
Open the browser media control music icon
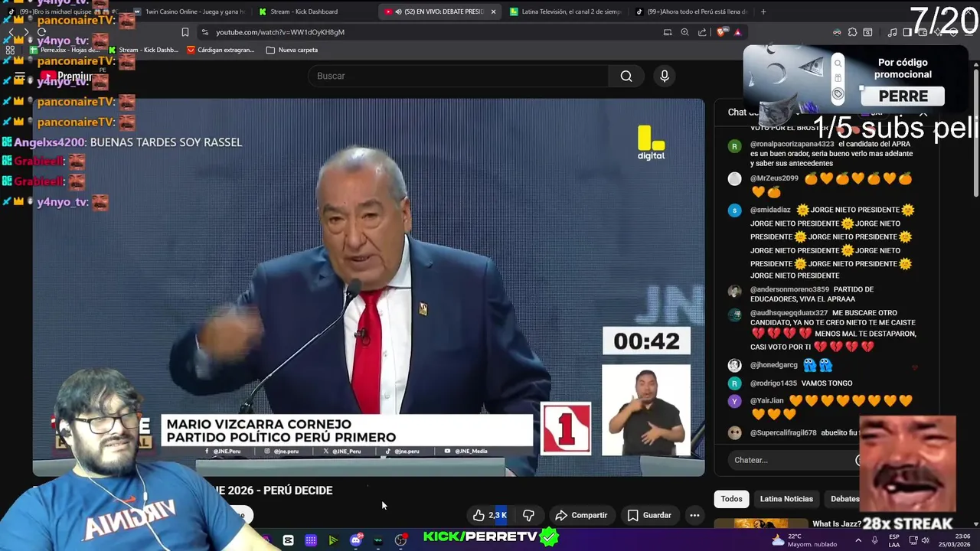click(x=892, y=32)
